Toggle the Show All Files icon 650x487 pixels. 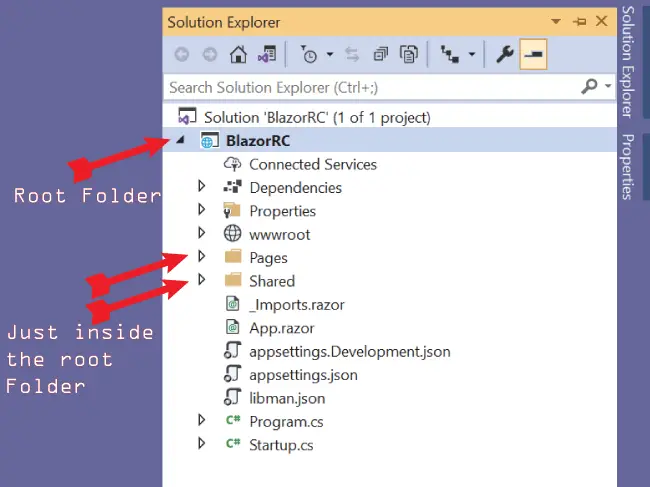pos(409,54)
